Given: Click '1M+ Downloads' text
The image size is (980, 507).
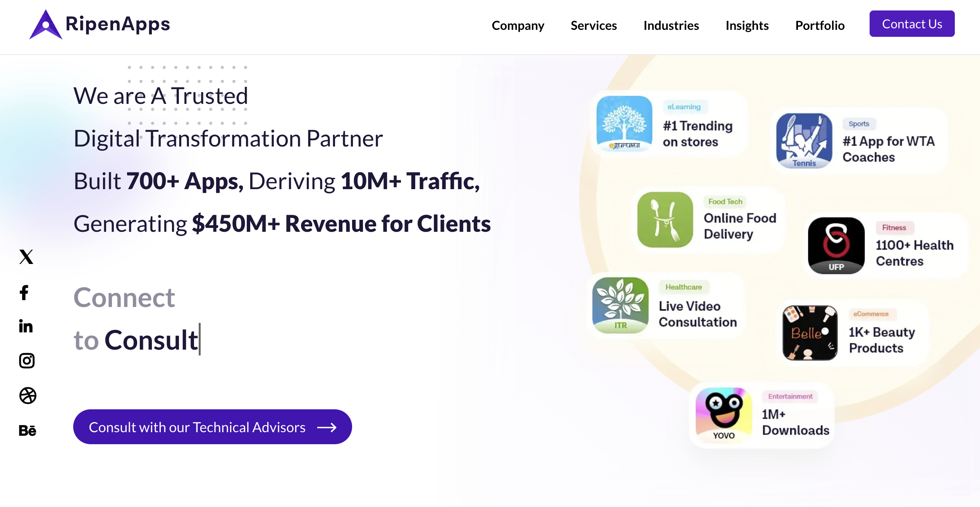Looking at the screenshot, I should (796, 422).
